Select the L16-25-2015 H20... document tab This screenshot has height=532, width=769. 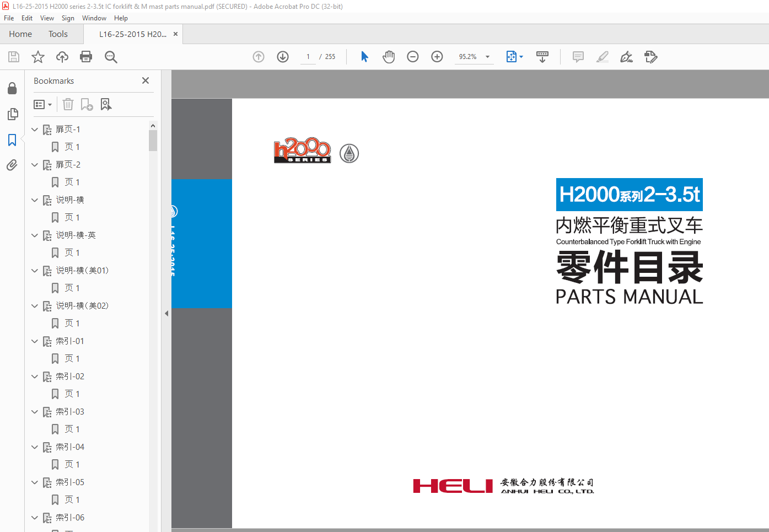pyautogui.click(x=132, y=34)
